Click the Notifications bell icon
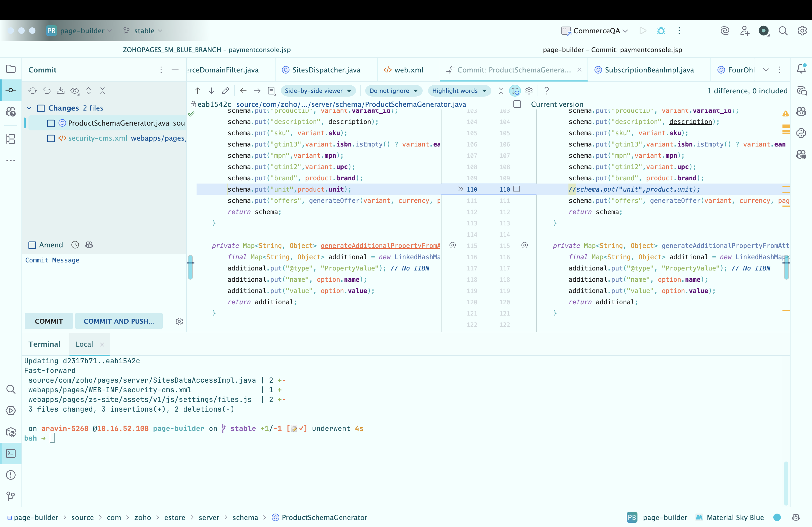This screenshot has width=812, height=527. click(801, 69)
